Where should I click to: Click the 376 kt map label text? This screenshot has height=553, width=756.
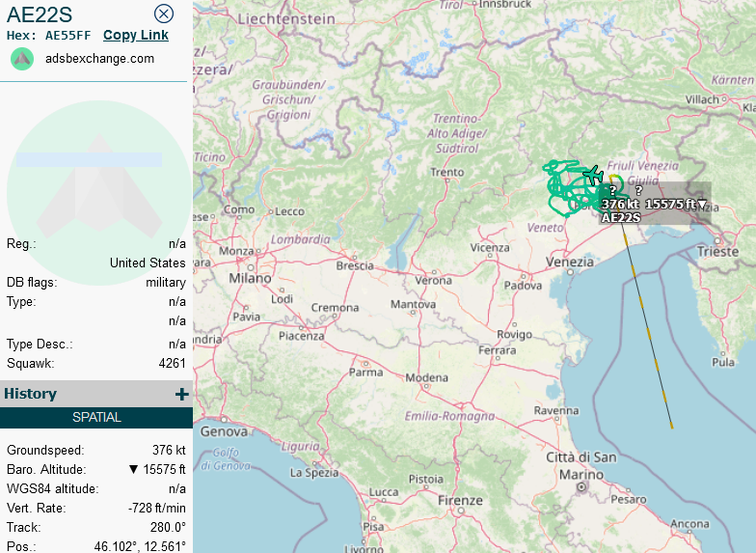(x=621, y=205)
